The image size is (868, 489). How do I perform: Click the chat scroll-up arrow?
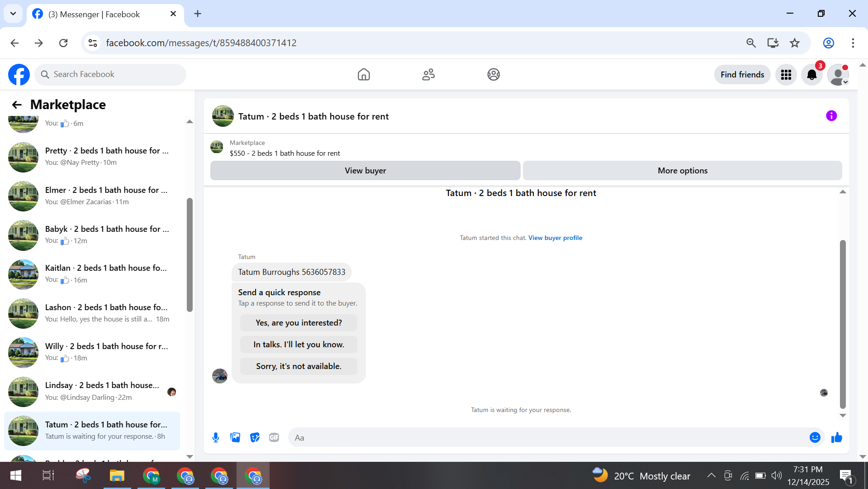(843, 192)
